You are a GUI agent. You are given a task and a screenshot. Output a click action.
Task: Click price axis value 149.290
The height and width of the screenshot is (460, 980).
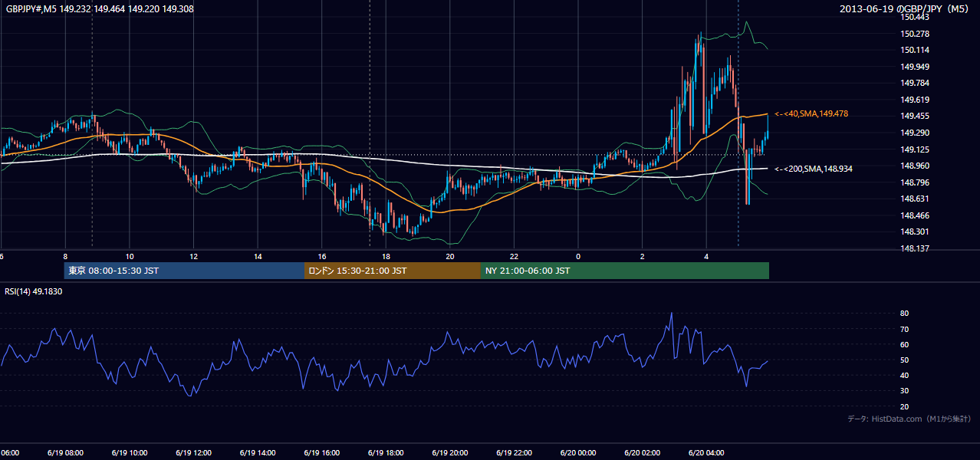tap(915, 133)
